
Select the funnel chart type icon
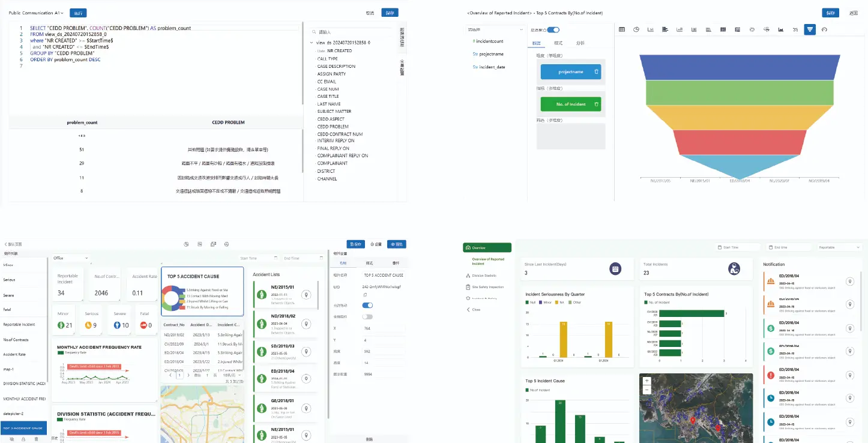coord(810,29)
